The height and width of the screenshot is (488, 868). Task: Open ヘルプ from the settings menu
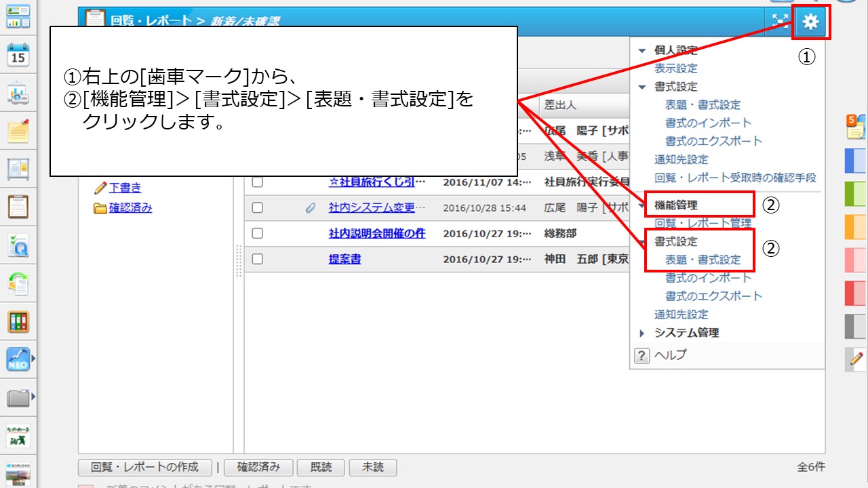(x=671, y=355)
